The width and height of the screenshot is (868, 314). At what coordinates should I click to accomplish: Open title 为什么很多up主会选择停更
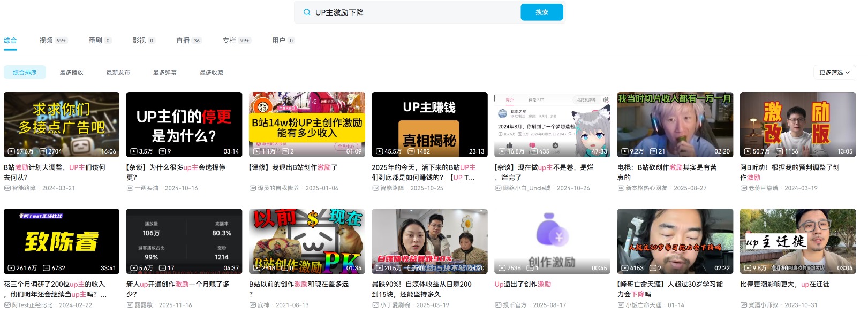(176, 172)
